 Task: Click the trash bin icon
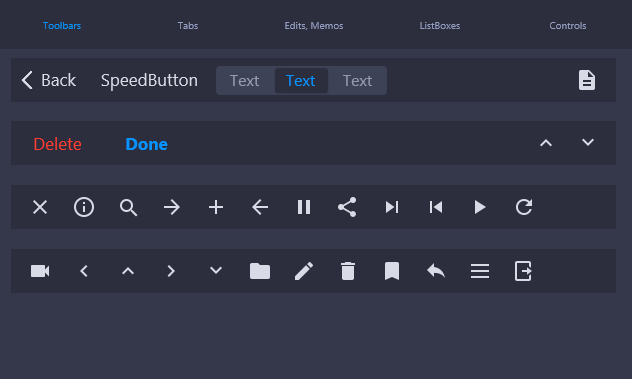click(348, 271)
